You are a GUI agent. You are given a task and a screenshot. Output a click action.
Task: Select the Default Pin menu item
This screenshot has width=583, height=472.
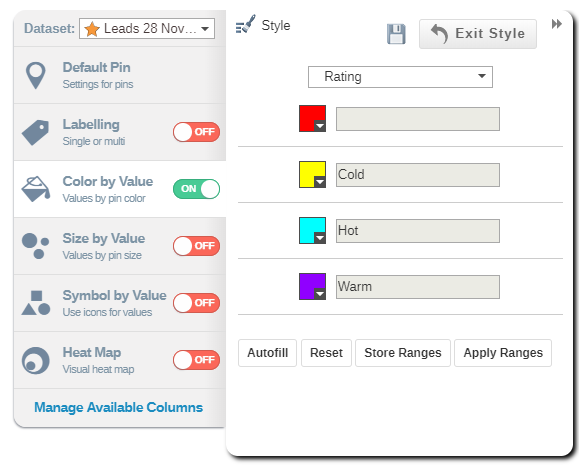pos(120,76)
